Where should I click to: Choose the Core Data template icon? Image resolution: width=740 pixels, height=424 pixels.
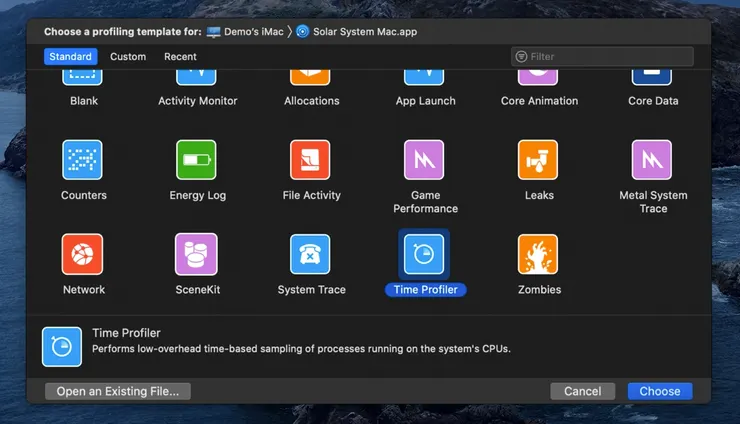pyautogui.click(x=652, y=77)
